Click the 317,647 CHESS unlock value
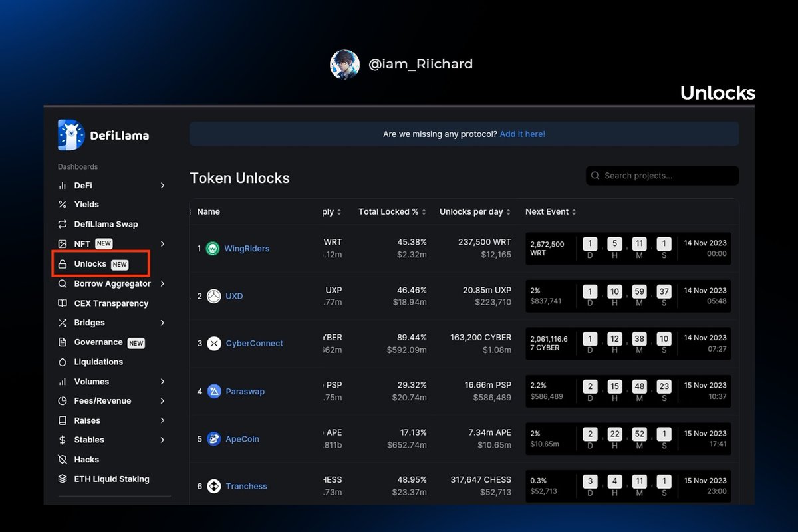Viewport: 798px width, 532px height. pyautogui.click(x=481, y=480)
